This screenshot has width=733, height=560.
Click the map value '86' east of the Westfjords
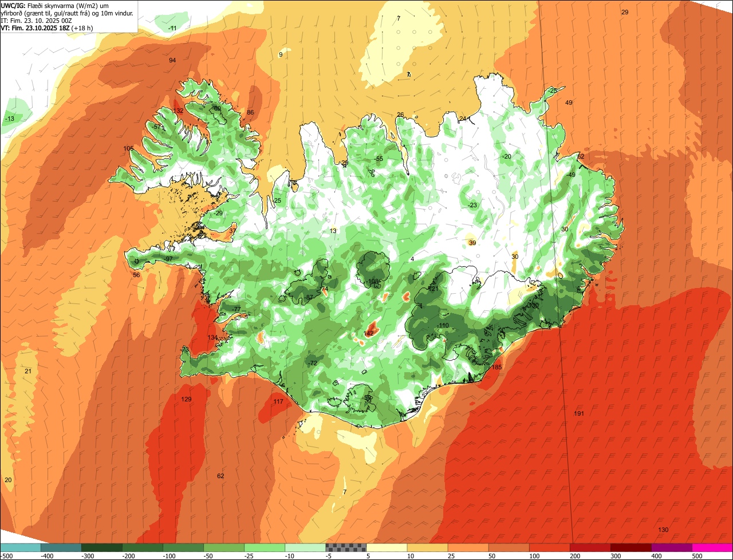point(250,112)
